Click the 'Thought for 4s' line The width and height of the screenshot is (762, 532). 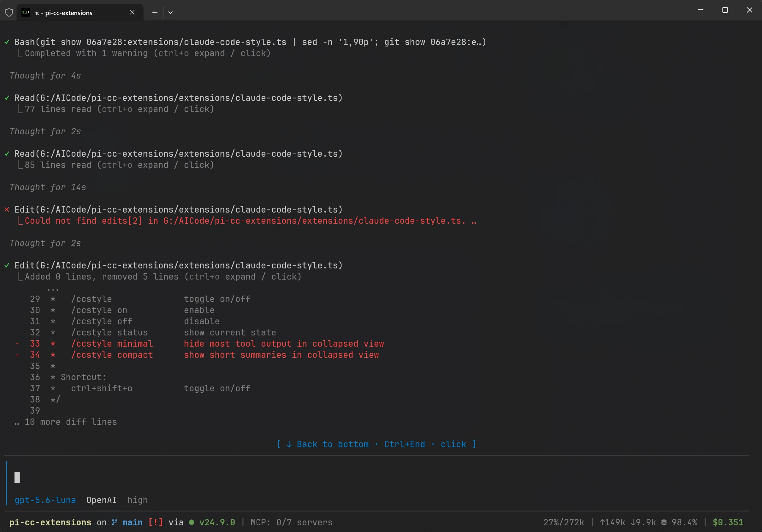pos(45,76)
